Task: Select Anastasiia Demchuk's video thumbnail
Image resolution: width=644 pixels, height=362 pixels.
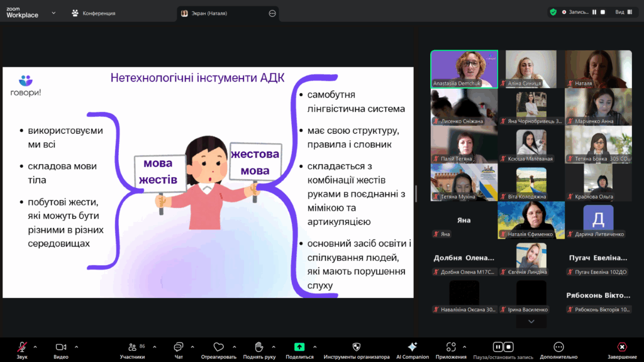Action: tap(464, 69)
